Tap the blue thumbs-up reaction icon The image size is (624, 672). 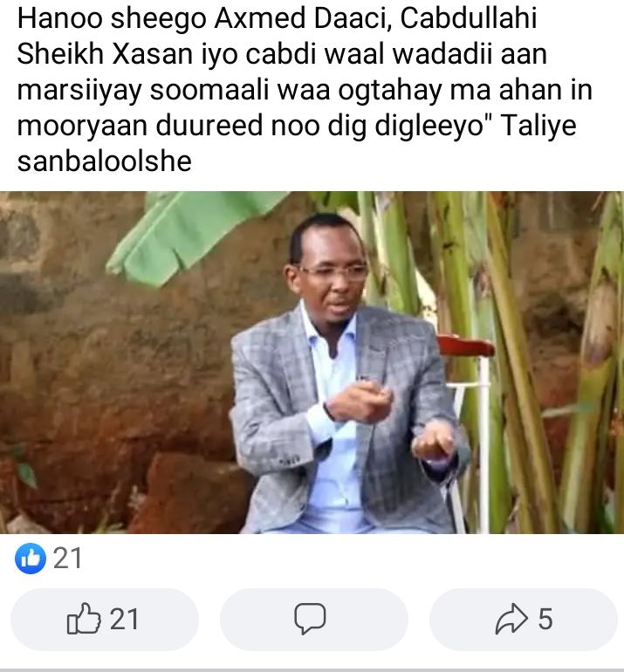click(x=30, y=558)
